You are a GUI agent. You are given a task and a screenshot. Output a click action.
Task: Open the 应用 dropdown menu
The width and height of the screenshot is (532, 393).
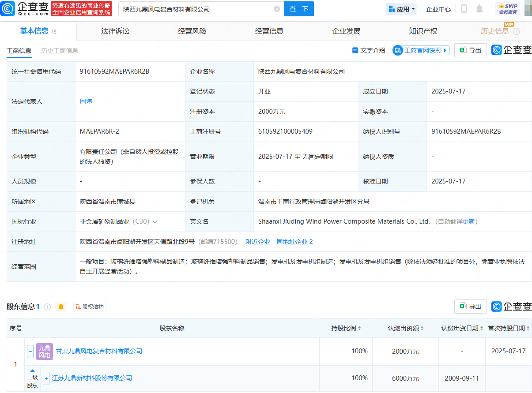(x=401, y=9)
